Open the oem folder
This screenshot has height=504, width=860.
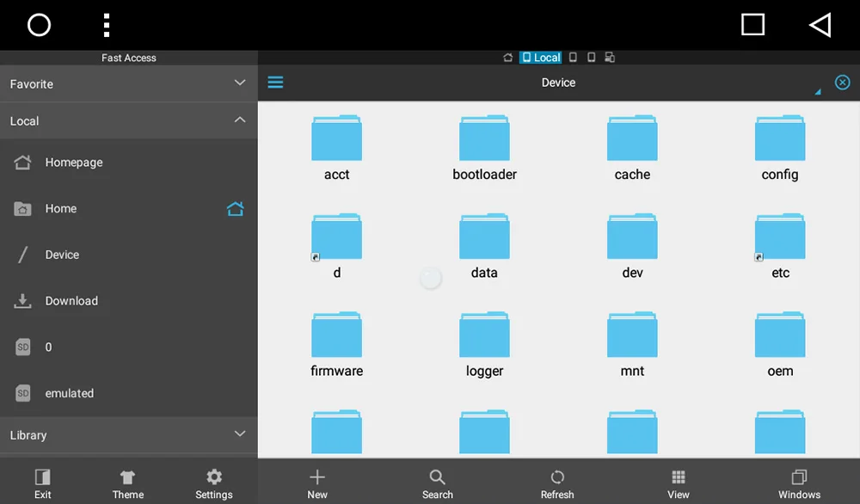click(780, 344)
